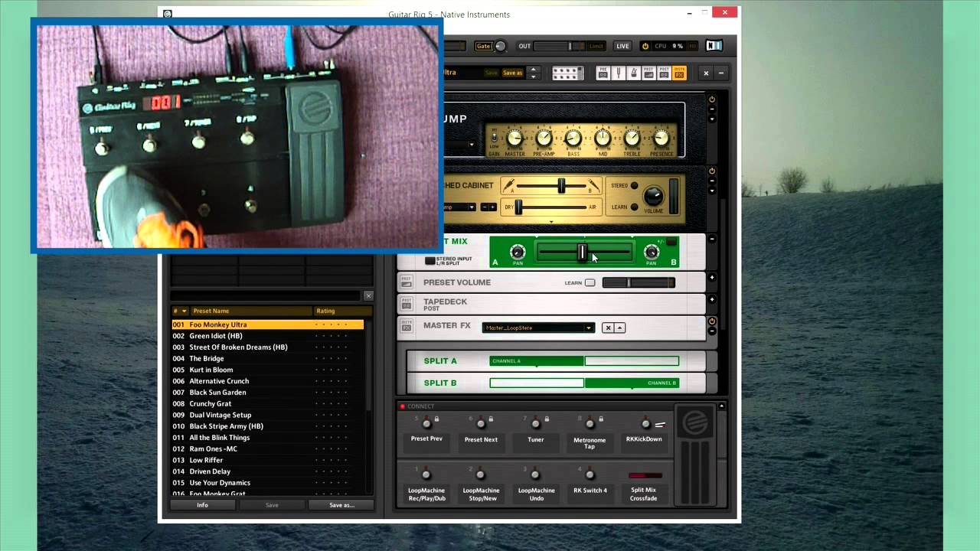Collapse all rack components with minus icon
Viewport: 980px width, 551px height.
pyautogui.click(x=721, y=73)
